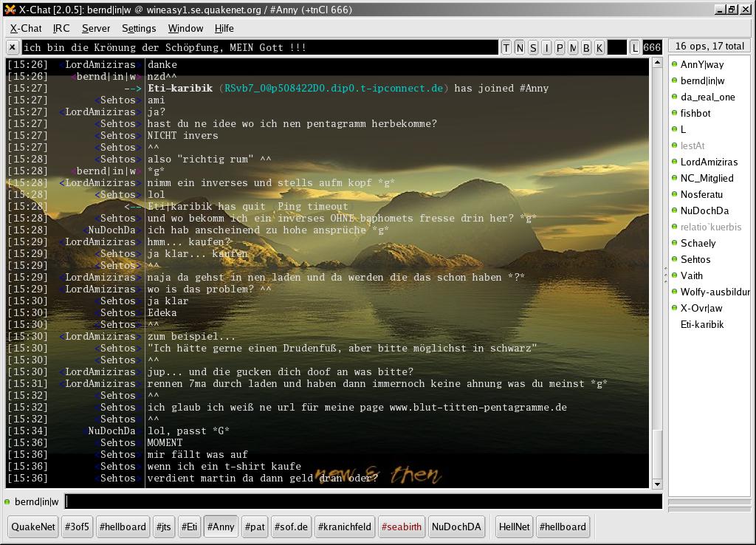Click the chat scrollbar down arrow
The width and height of the screenshot is (756, 545).
657,484
